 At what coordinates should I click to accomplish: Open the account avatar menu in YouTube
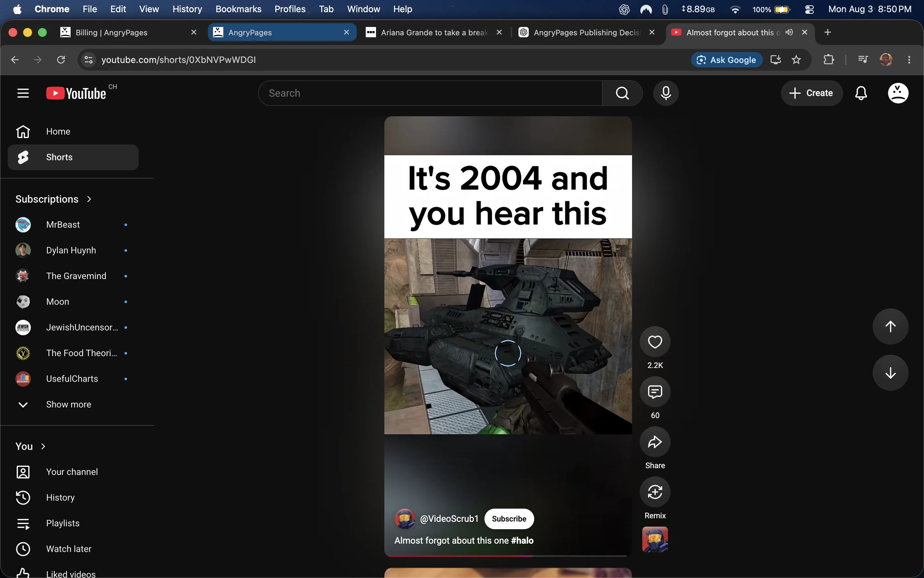898,93
